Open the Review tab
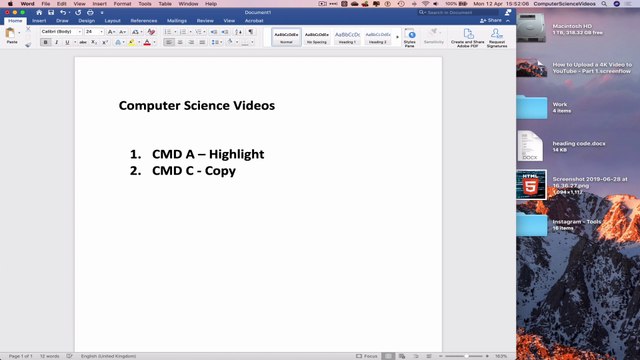The height and width of the screenshot is (360, 640). tap(205, 21)
